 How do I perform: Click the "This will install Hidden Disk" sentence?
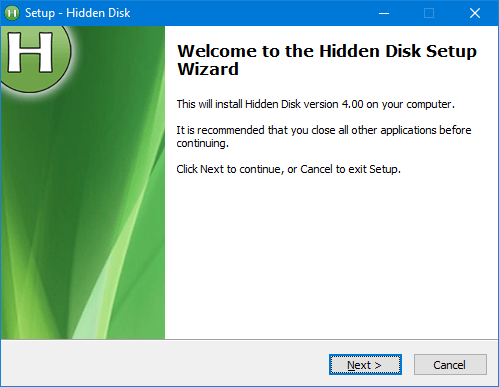click(x=315, y=104)
